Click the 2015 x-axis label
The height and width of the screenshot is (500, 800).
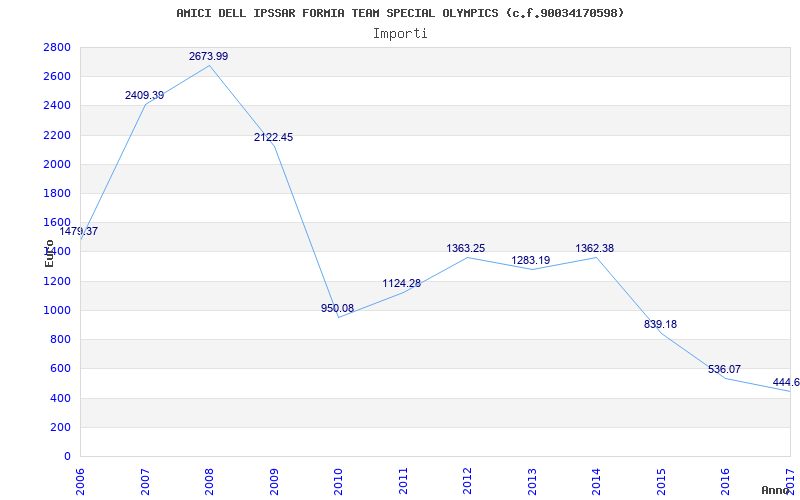pos(661,481)
